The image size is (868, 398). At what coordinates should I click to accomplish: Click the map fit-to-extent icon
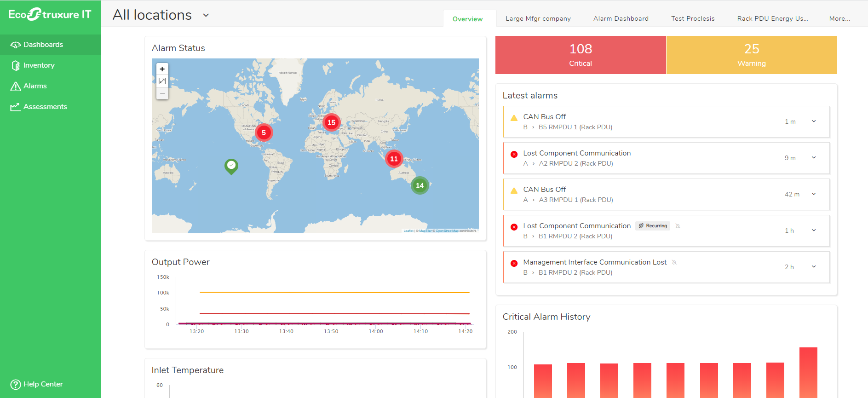(x=162, y=81)
